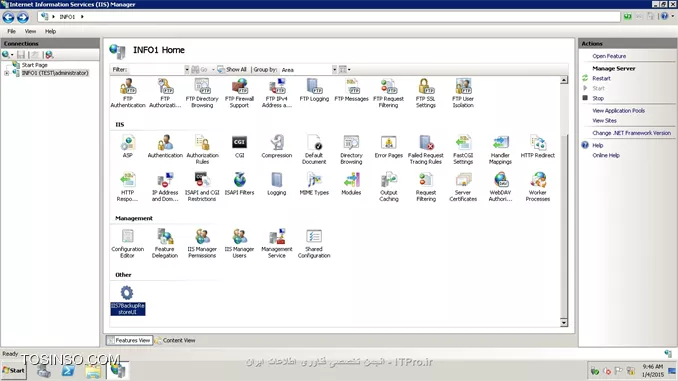Click Change .NET Framework Version
678x381 pixels.
click(x=631, y=133)
